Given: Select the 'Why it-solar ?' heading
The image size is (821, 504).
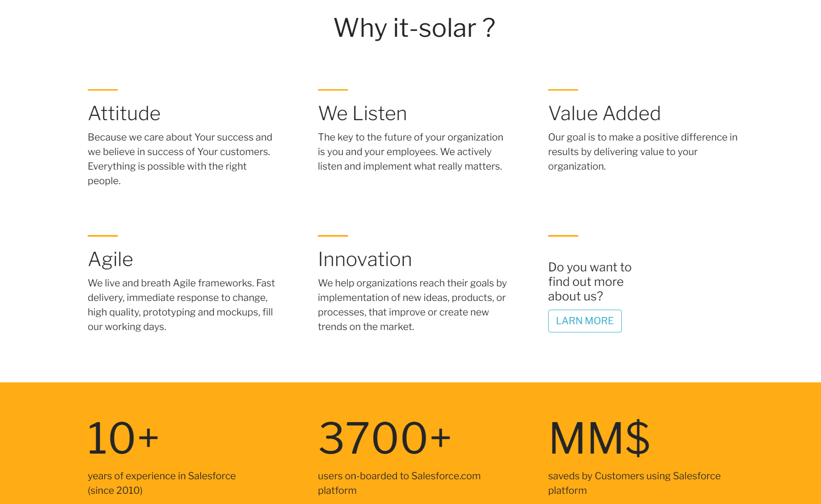Looking at the screenshot, I should click(414, 28).
